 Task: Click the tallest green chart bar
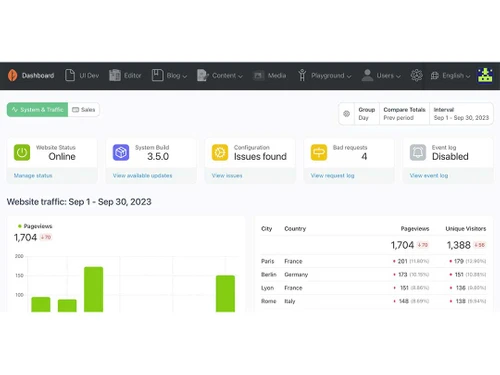click(x=94, y=289)
